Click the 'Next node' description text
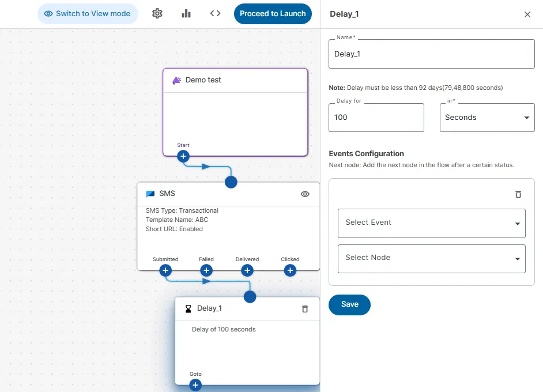 coord(421,165)
